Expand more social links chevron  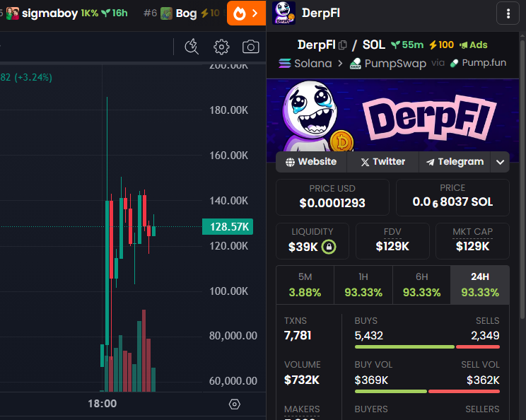coord(500,162)
